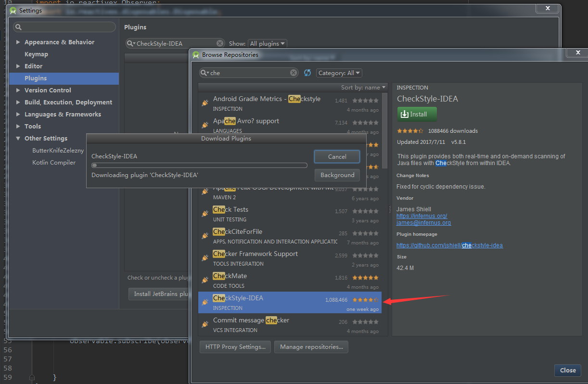This screenshot has width=588, height=384.
Task: Open the checkstyle-idea GitHub homepage link
Action: point(449,245)
